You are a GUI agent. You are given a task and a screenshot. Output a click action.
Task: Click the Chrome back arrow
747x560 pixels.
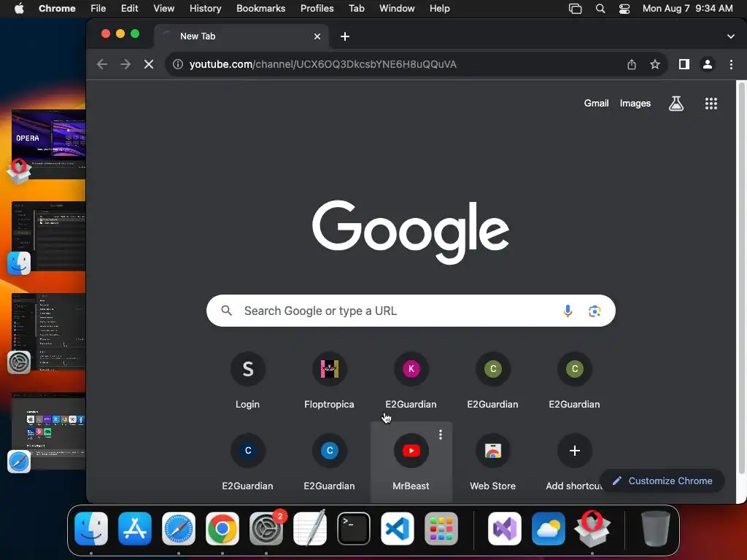[102, 64]
